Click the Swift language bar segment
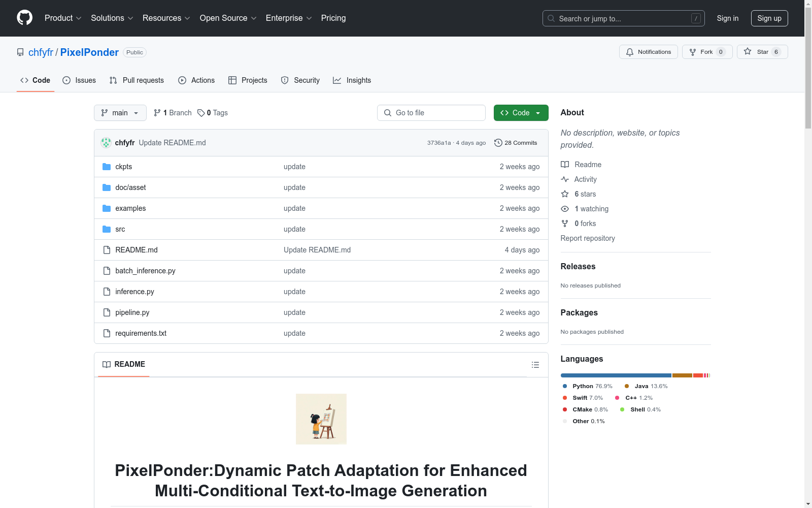Screen dimensions: 812x508 (698, 375)
